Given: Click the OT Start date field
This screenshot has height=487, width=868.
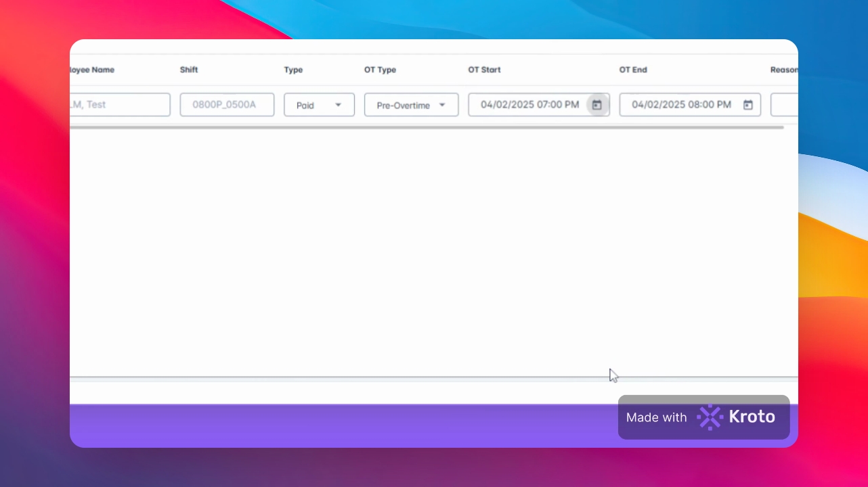Looking at the screenshot, I should pyautogui.click(x=539, y=105).
